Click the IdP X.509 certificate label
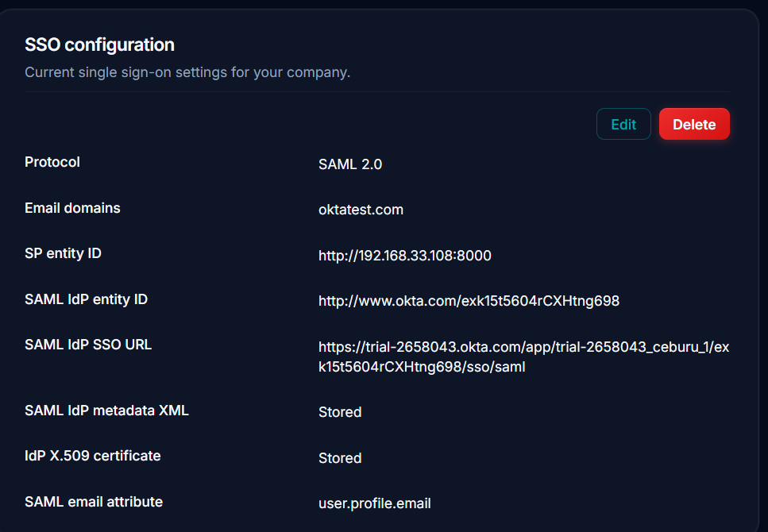Screen dimensions: 768x532 click(93, 456)
